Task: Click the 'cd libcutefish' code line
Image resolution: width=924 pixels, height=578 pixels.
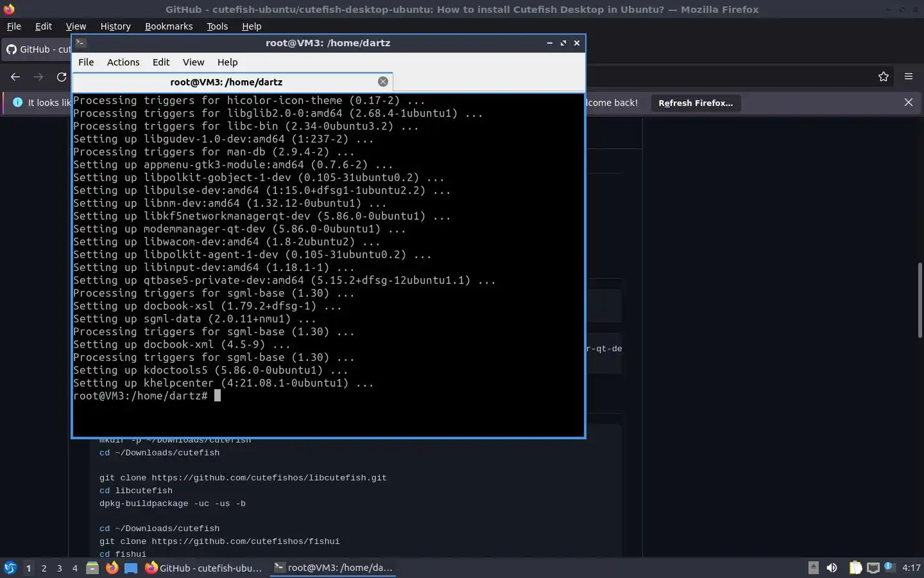Action: [x=136, y=491]
